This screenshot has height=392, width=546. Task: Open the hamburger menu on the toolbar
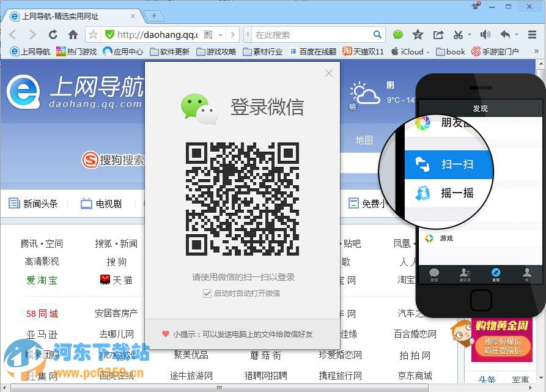(533, 35)
